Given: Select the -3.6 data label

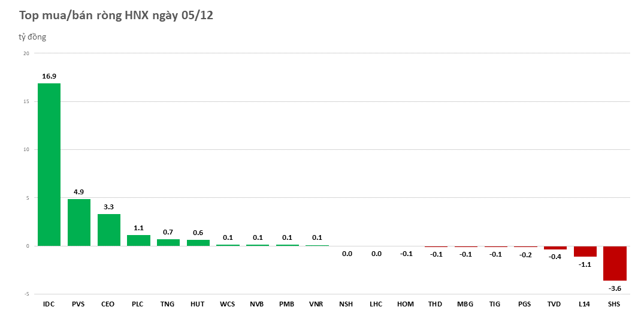Looking at the screenshot, I should point(615,288).
